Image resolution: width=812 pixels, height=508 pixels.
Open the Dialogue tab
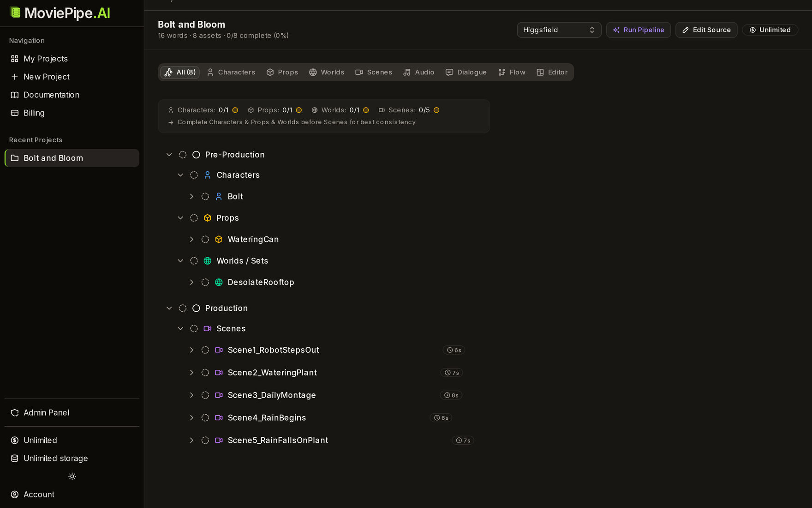466,73
